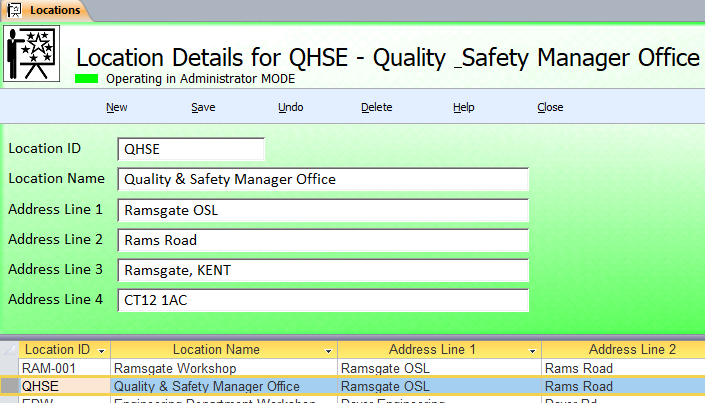
Task: Click the green Administrator mode indicator
Action: [86, 79]
